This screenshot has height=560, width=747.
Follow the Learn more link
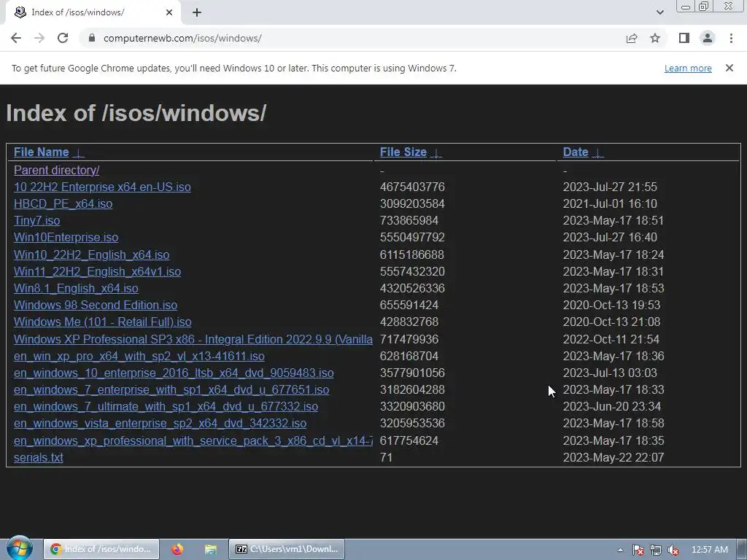point(688,68)
